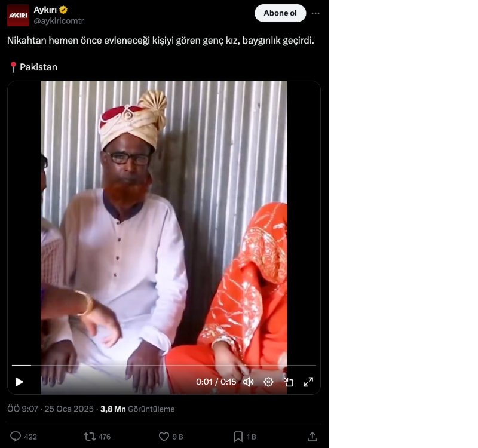This screenshot has width=478, height=448.
Task: Click the Aykırı profile avatar
Action: pos(18,15)
